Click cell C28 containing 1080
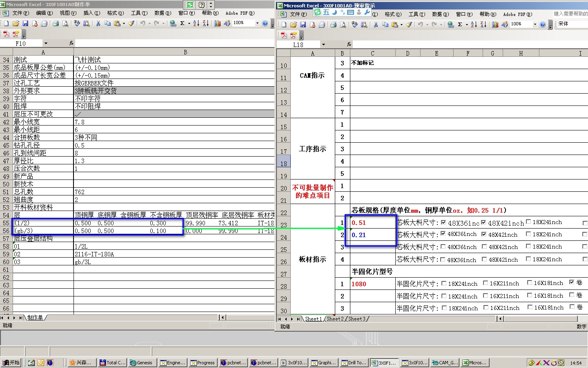The height and width of the screenshot is (368, 588). 372,284
